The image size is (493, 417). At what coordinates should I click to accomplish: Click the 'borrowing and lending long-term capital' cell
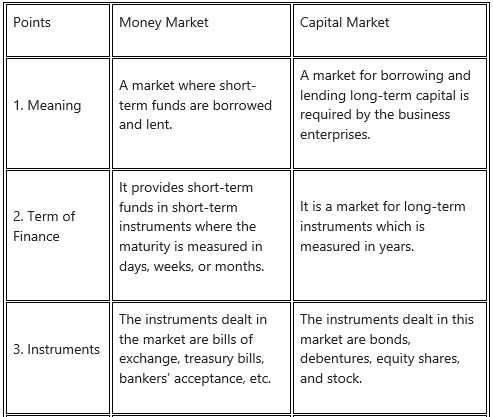pos(390,113)
